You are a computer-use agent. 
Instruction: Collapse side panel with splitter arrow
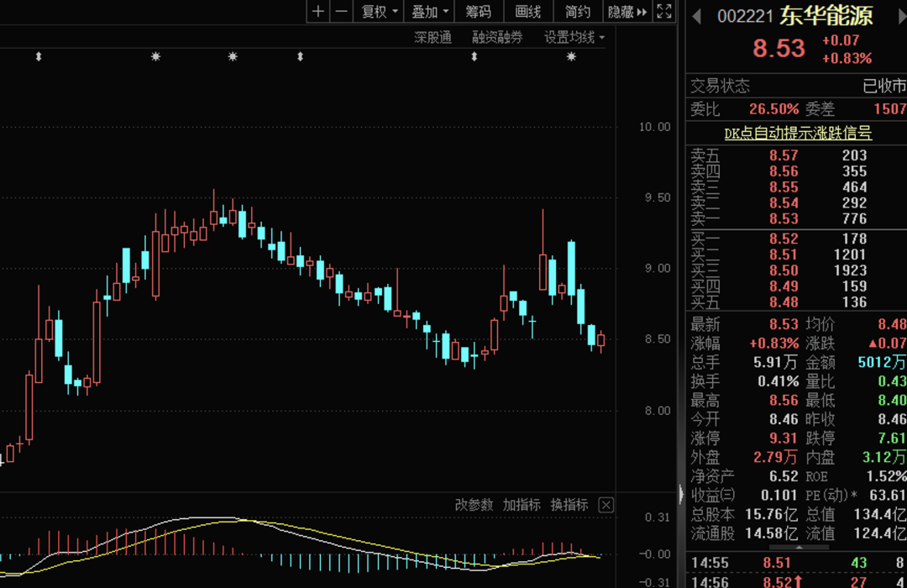[681, 495]
